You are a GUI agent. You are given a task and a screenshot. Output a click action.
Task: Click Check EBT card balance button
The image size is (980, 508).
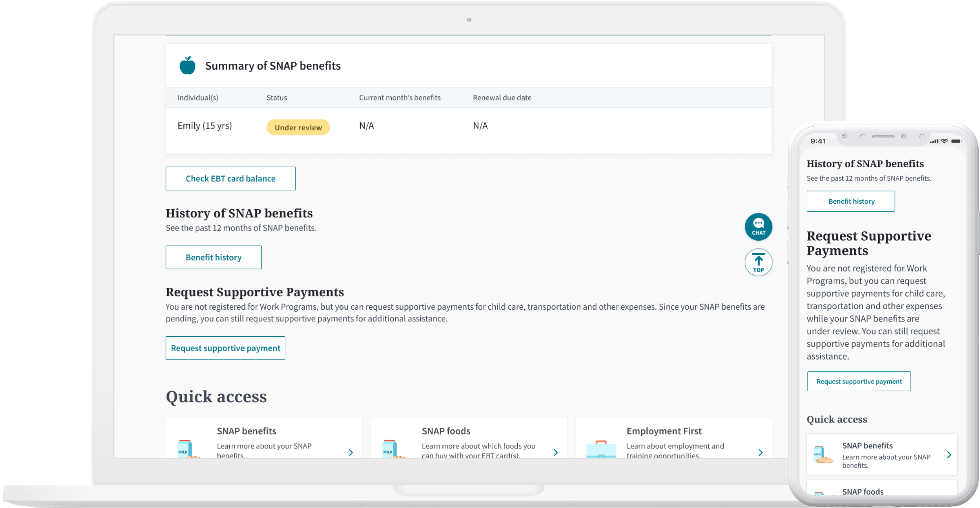(230, 179)
